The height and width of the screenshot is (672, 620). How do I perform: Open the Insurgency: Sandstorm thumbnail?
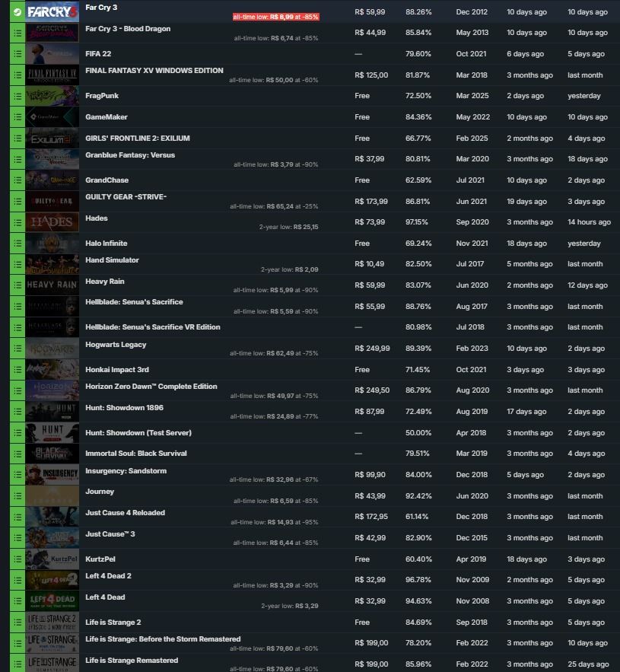52,475
